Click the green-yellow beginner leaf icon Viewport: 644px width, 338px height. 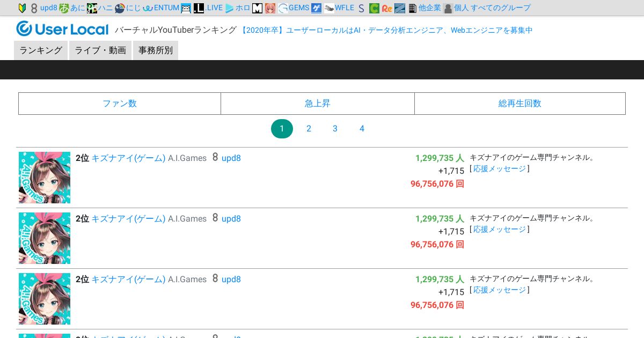(22, 8)
